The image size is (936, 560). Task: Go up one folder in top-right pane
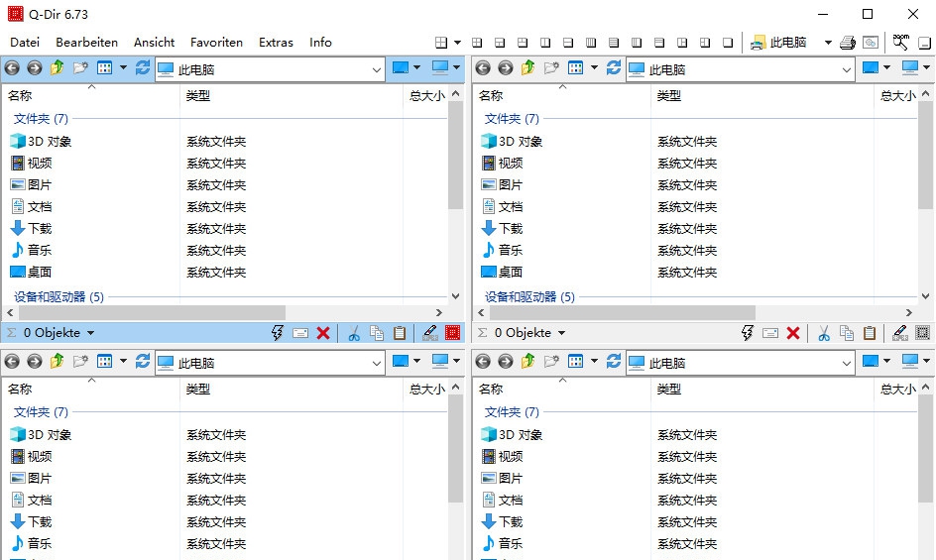point(528,67)
